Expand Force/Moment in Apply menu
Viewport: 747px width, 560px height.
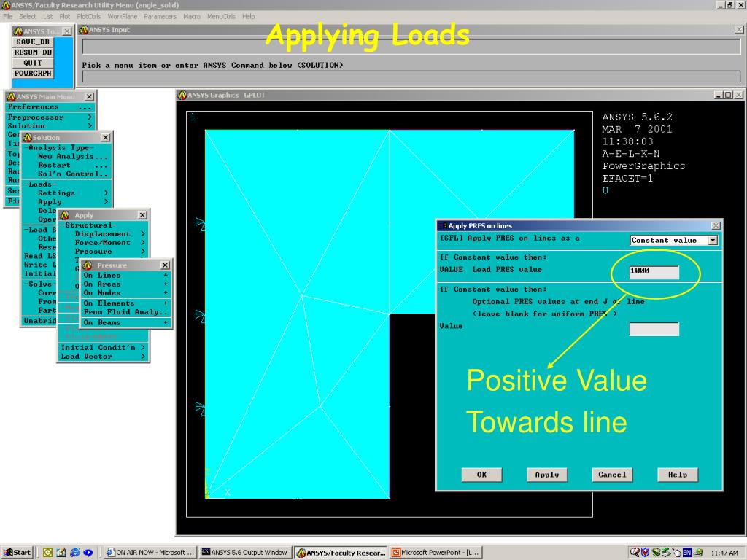109,242
